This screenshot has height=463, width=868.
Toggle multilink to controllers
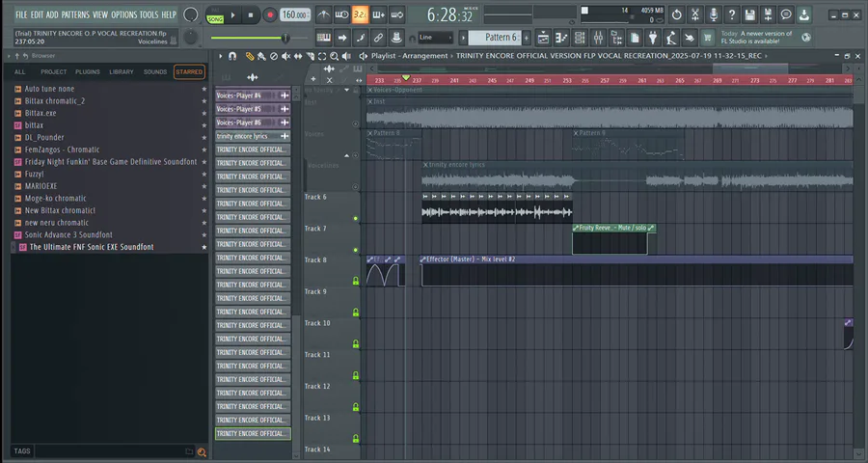click(x=396, y=38)
